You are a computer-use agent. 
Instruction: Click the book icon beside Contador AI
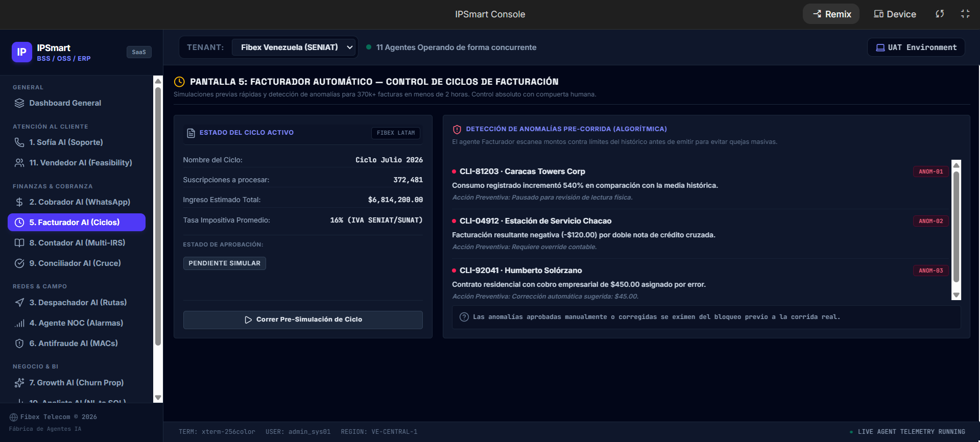pyautogui.click(x=19, y=243)
